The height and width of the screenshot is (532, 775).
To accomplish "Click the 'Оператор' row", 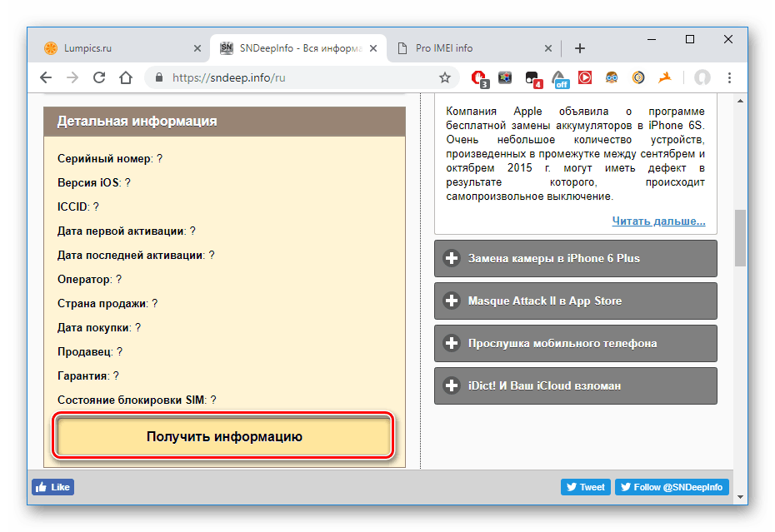I will click(89, 280).
